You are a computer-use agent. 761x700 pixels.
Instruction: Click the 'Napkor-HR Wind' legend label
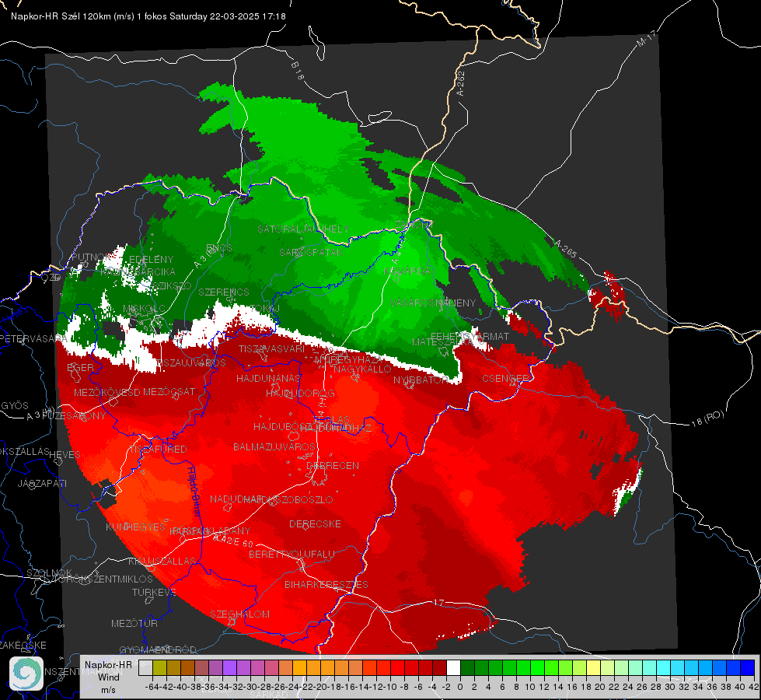coord(108,670)
